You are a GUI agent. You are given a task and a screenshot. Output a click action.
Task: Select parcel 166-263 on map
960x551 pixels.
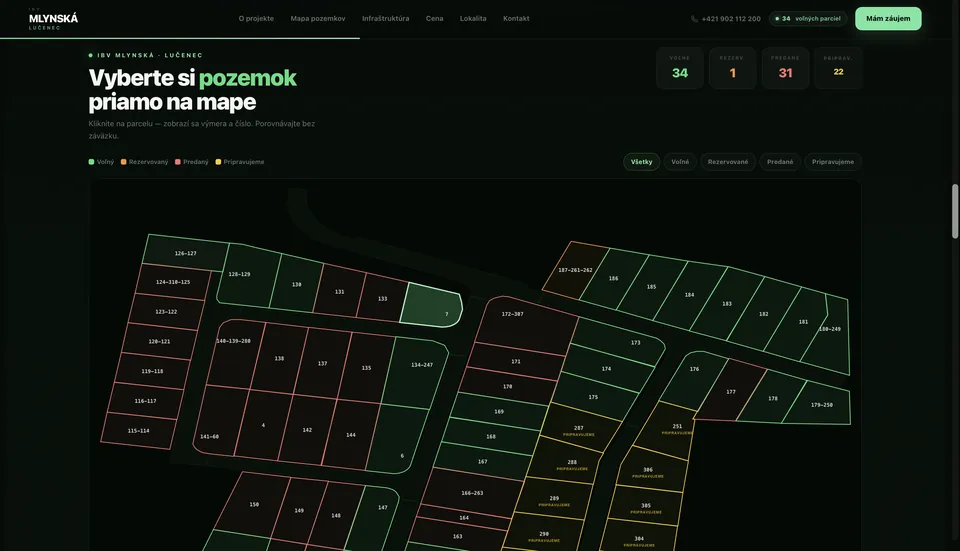tap(472, 492)
